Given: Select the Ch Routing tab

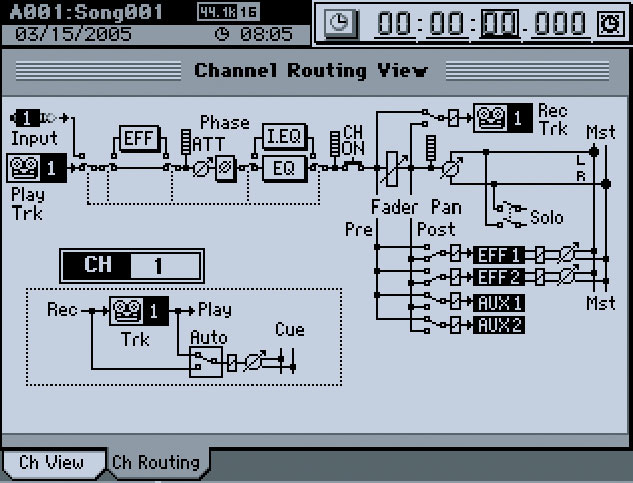Looking at the screenshot, I should pos(154,462).
